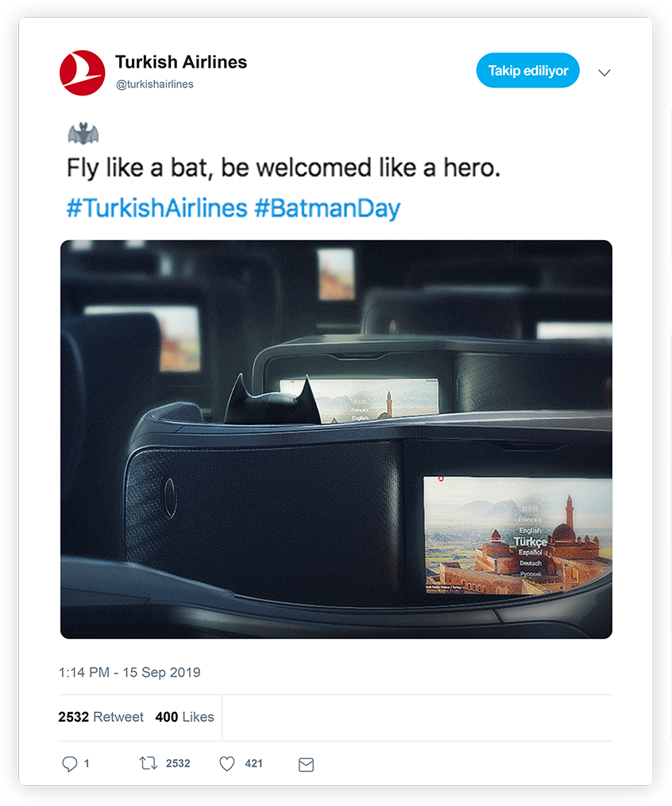View the 400 Likes list

[x=184, y=716]
